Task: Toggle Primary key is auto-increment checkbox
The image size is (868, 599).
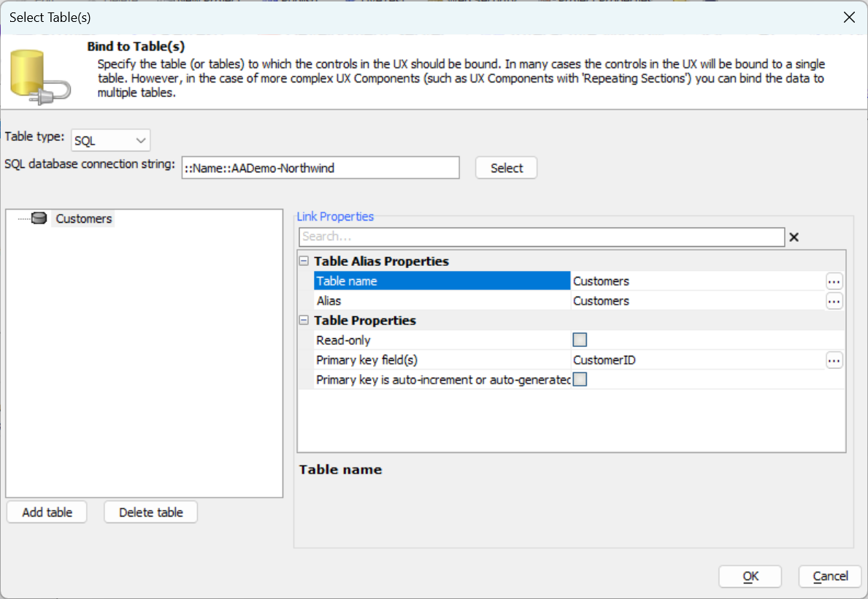Action: [x=580, y=380]
